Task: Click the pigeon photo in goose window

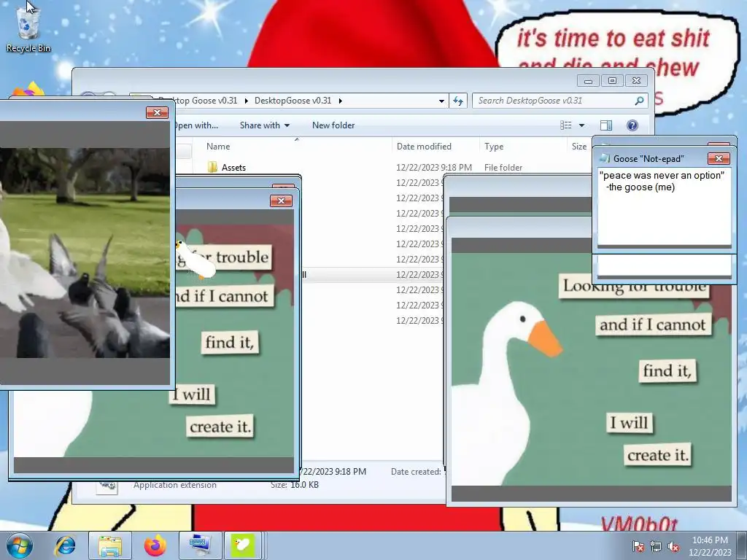Action: pyautogui.click(x=85, y=253)
